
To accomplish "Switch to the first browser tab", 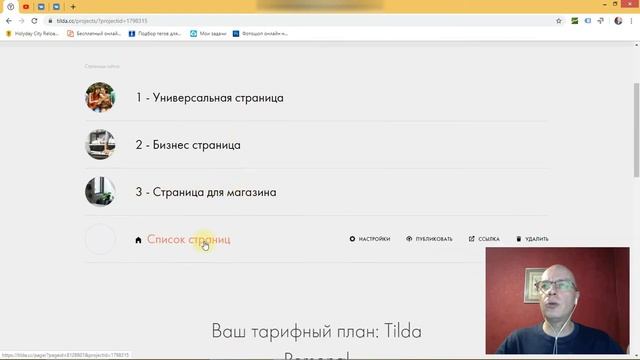I will (x=11, y=7).
